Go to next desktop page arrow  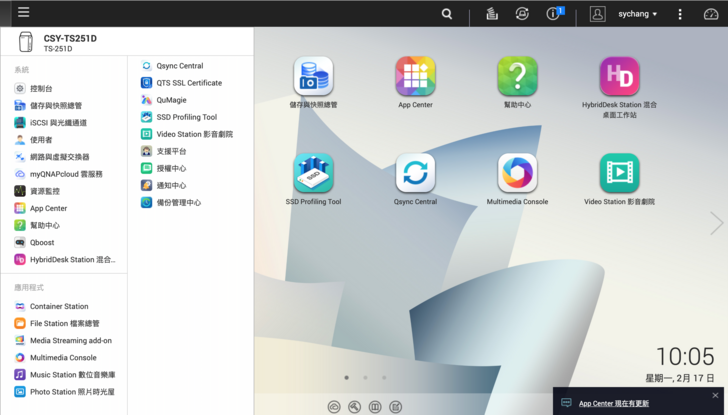[716, 223]
